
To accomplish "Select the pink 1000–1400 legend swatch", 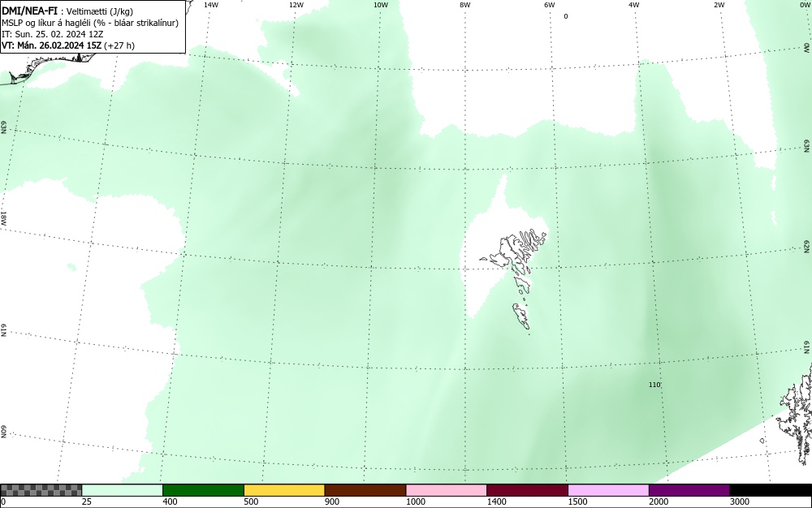I will 447,490.
